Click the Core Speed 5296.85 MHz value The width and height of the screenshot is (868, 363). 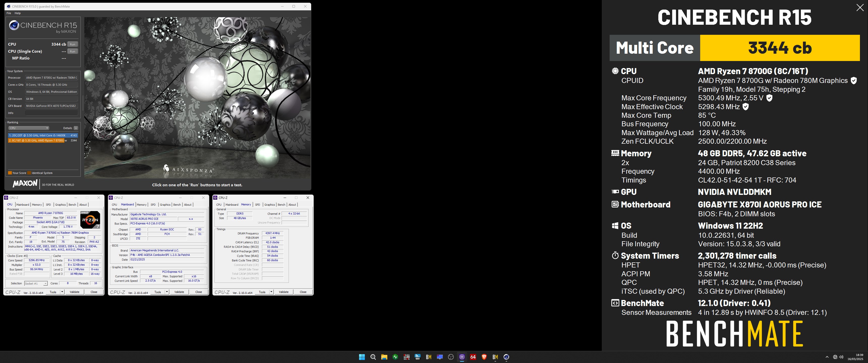coord(36,260)
